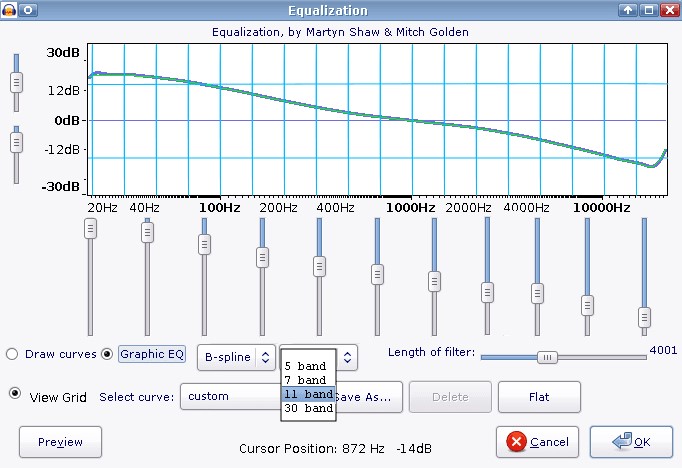Viewport: 682px width, 468px height.
Task: Select the Draw curves radio button
Action: [12, 354]
